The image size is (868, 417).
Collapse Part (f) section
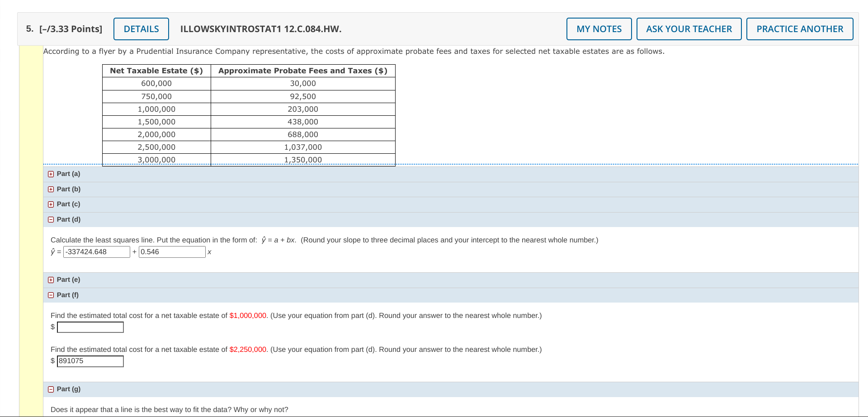pos(51,295)
